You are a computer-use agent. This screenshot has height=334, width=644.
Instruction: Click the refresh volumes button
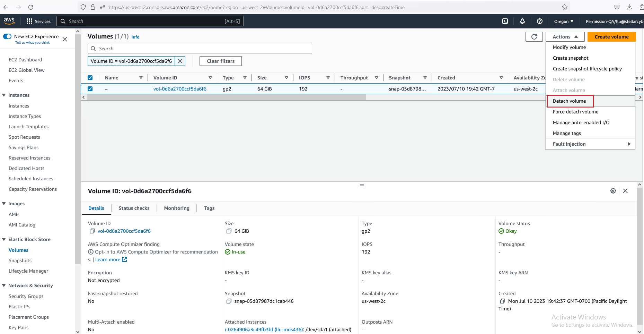pos(534,37)
